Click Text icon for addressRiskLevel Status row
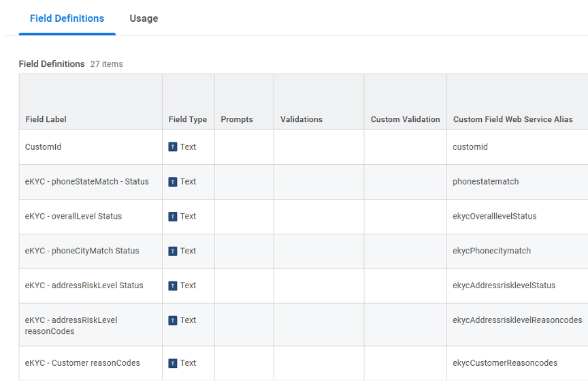This screenshot has width=588, height=387. pyautogui.click(x=173, y=286)
